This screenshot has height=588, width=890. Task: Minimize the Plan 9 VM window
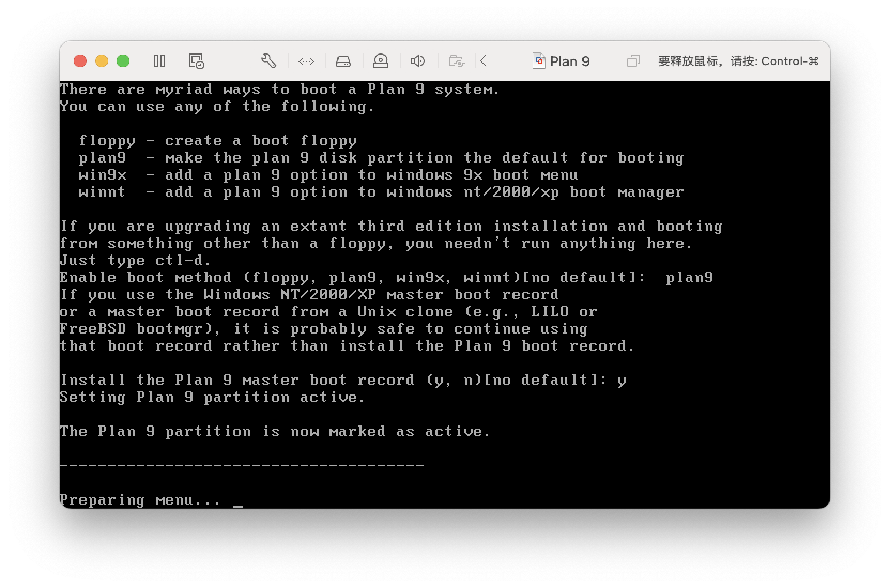coord(102,61)
